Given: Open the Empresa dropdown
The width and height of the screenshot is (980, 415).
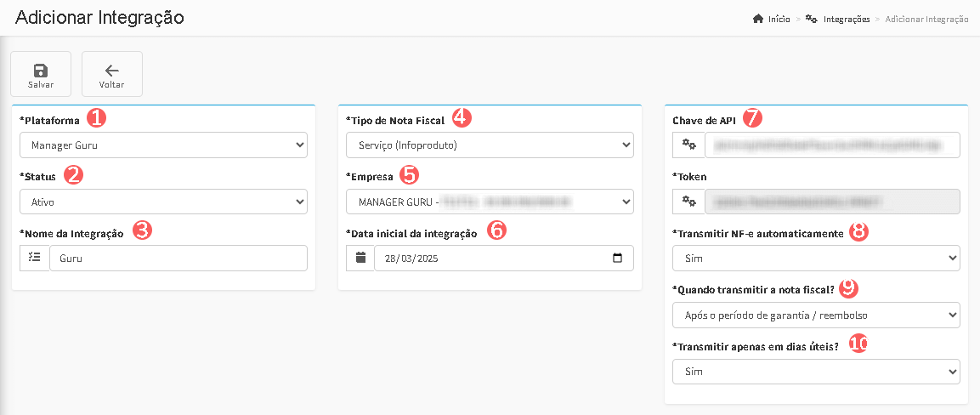Looking at the screenshot, I should point(490,202).
